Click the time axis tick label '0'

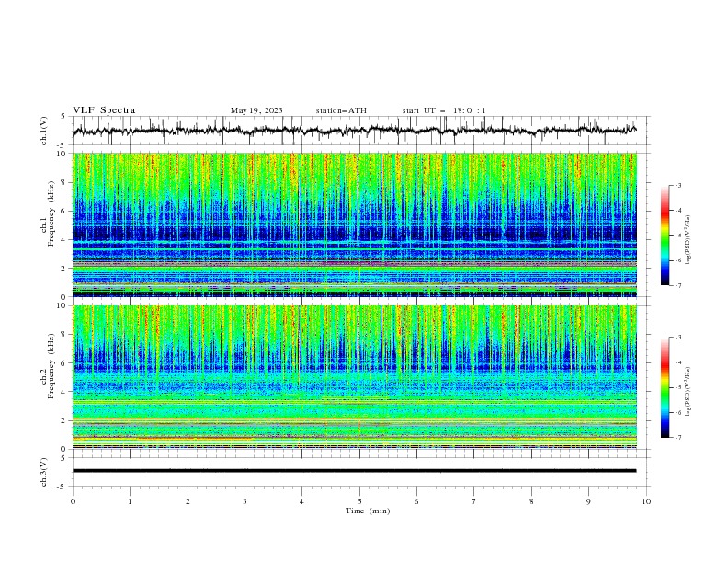tap(73, 501)
